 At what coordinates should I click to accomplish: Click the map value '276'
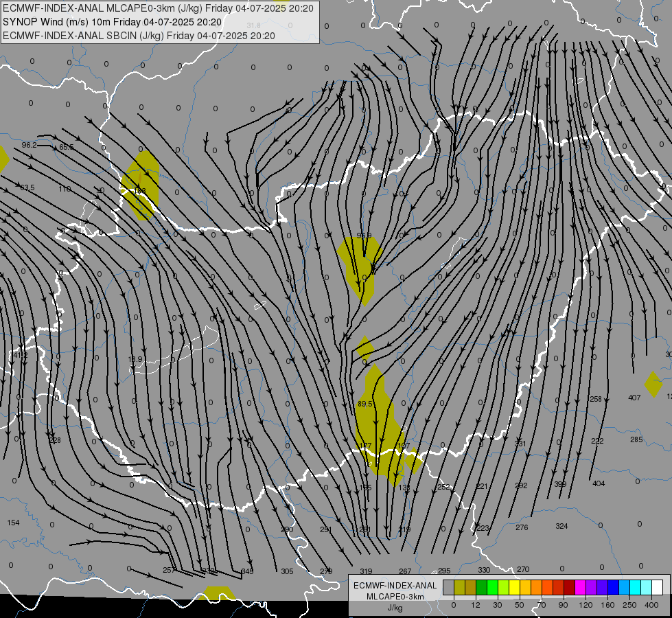point(522,527)
